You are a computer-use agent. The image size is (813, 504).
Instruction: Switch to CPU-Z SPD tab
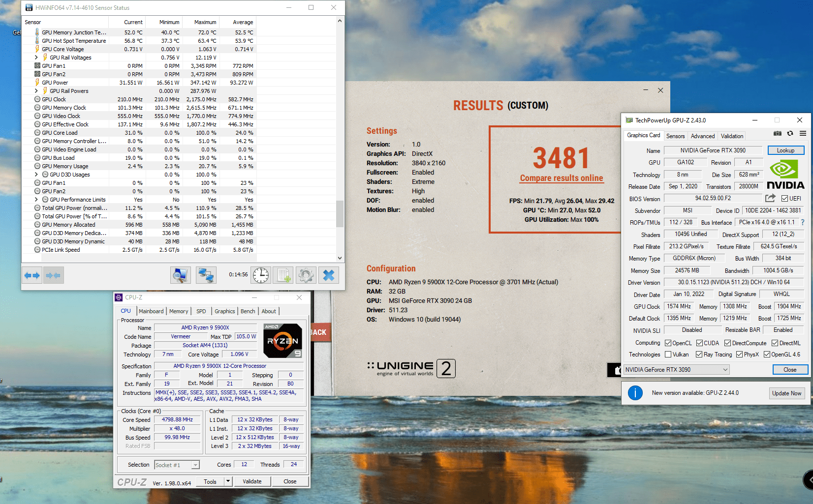[201, 311]
